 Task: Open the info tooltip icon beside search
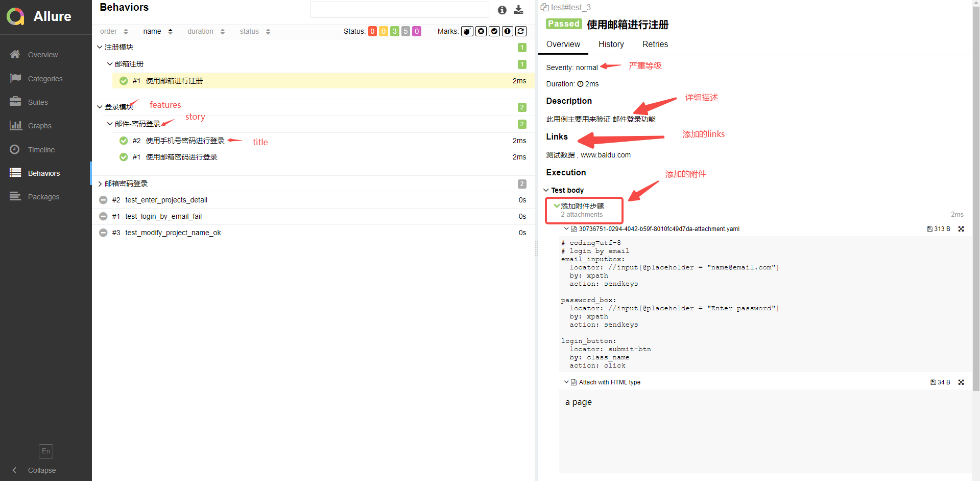[502, 10]
